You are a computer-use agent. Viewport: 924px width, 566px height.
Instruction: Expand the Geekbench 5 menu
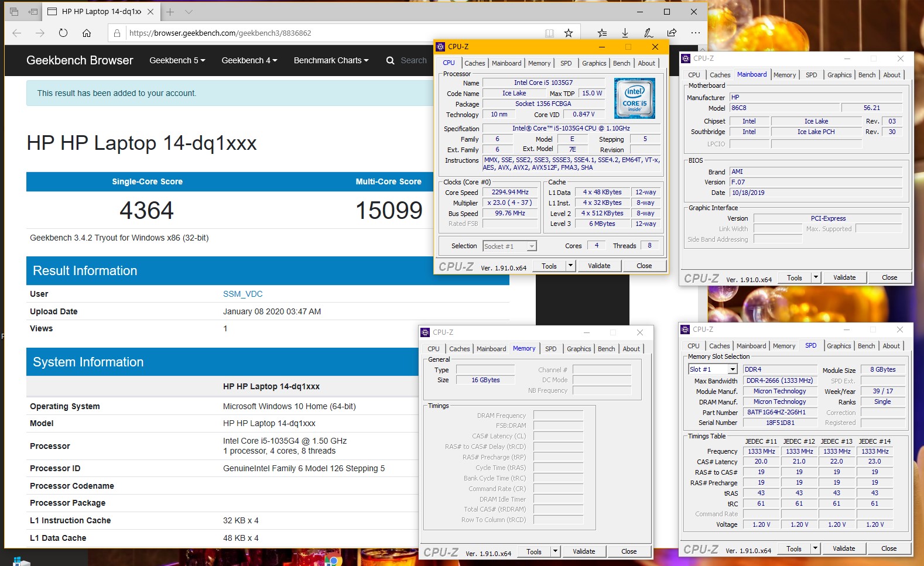click(177, 60)
